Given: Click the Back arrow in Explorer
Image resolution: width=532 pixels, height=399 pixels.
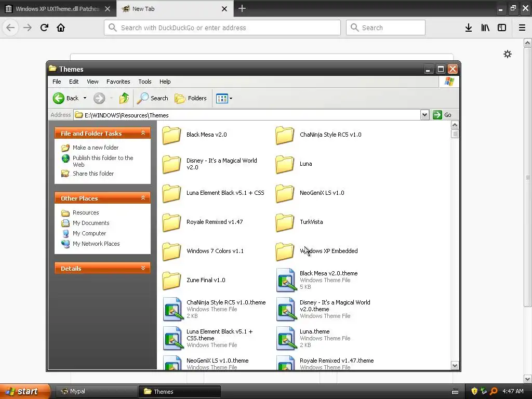Looking at the screenshot, I should [x=58, y=98].
